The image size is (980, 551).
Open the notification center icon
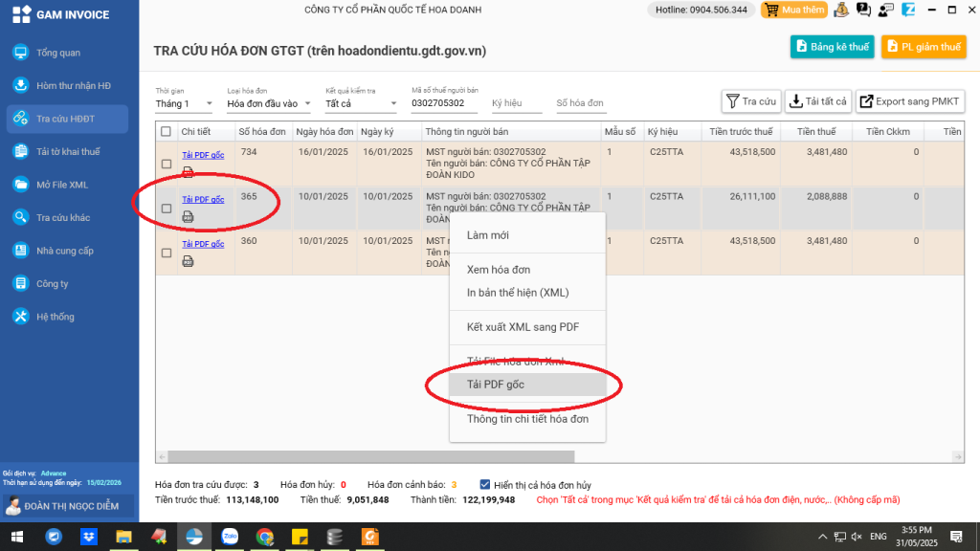(x=956, y=537)
